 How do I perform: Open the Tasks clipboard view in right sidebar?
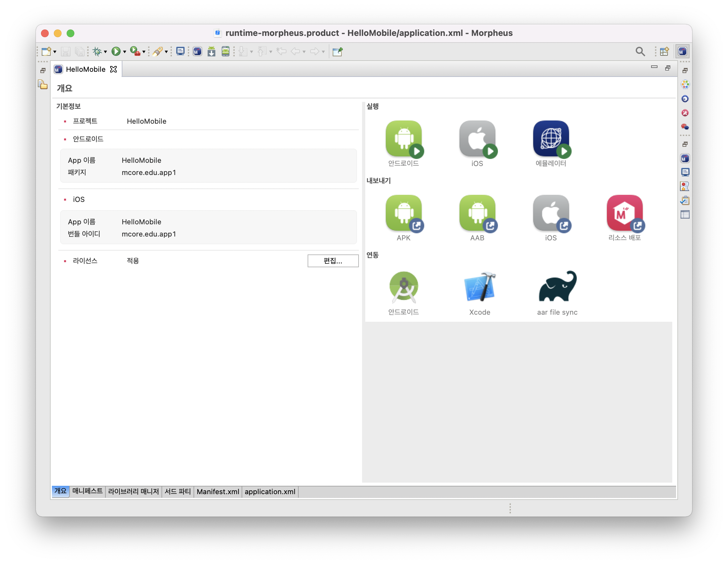coord(685,200)
